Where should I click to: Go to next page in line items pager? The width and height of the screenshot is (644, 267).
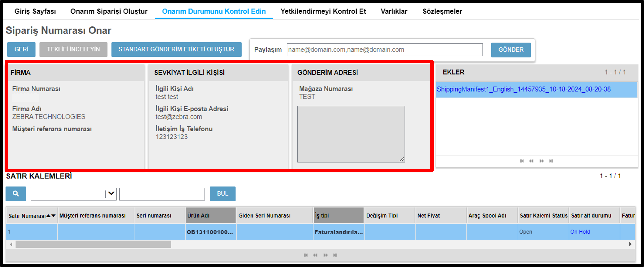coord(325,255)
